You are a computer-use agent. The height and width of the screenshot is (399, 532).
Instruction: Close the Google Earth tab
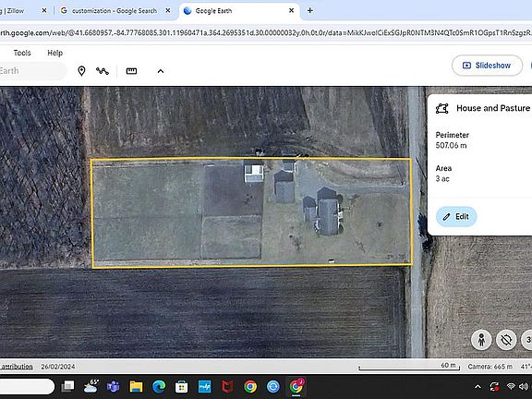[x=291, y=10]
